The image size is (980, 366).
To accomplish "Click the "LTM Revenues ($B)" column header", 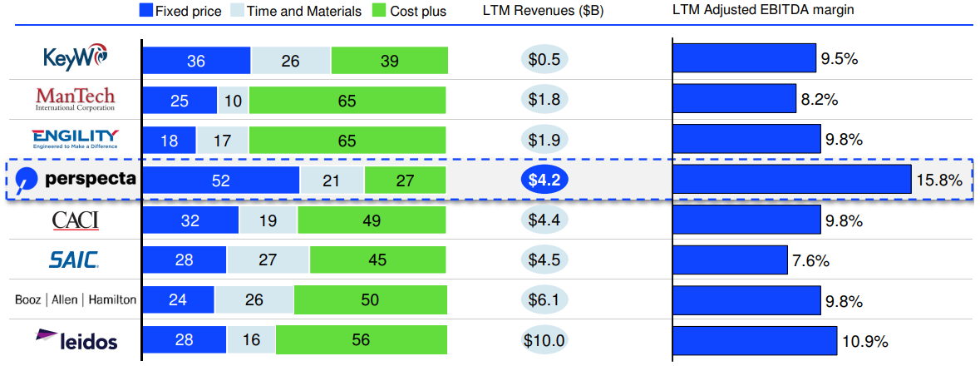I will click(543, 11).
